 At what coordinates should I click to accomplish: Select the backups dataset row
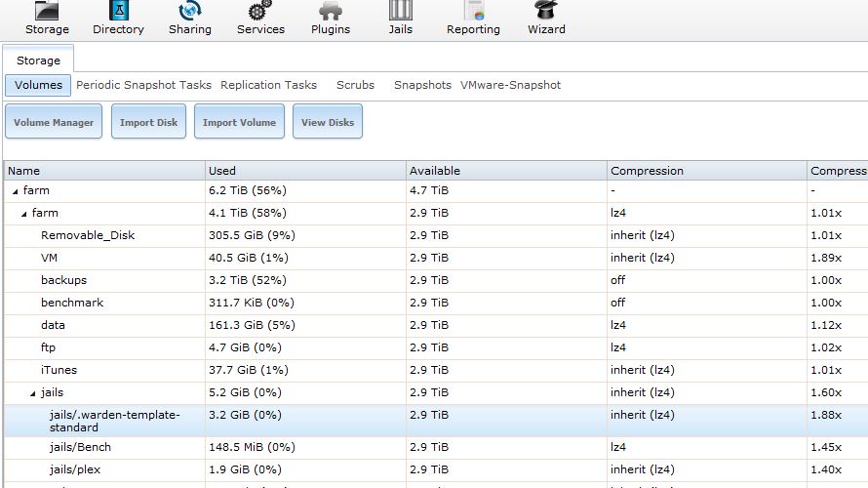tap(63, 280)
